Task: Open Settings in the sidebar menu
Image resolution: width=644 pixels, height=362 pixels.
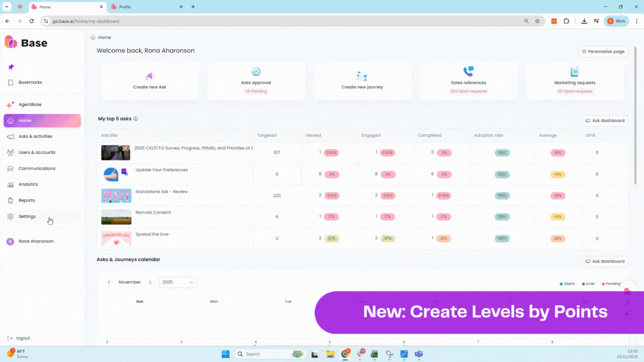Action: [27, 217]
